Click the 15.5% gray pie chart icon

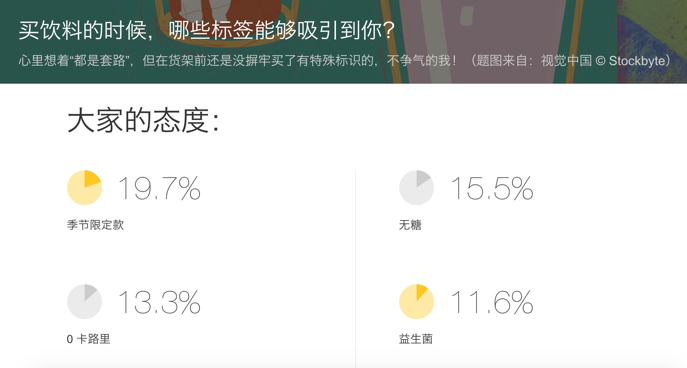[417, 188]
